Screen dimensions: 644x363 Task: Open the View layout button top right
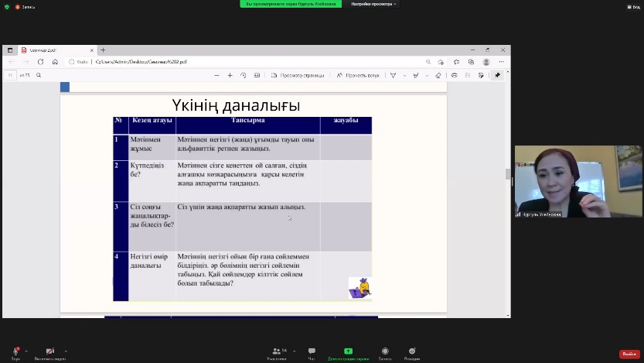(632, 4)
